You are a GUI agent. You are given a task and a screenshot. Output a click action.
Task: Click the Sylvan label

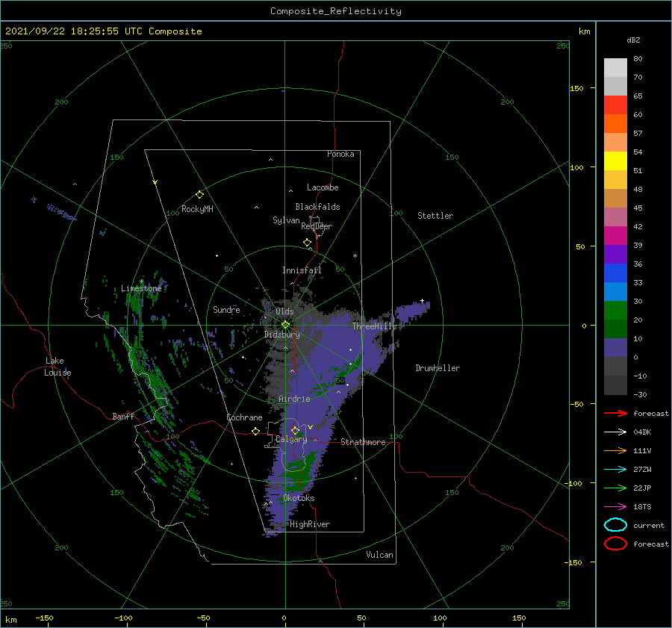tap(286, 220)
